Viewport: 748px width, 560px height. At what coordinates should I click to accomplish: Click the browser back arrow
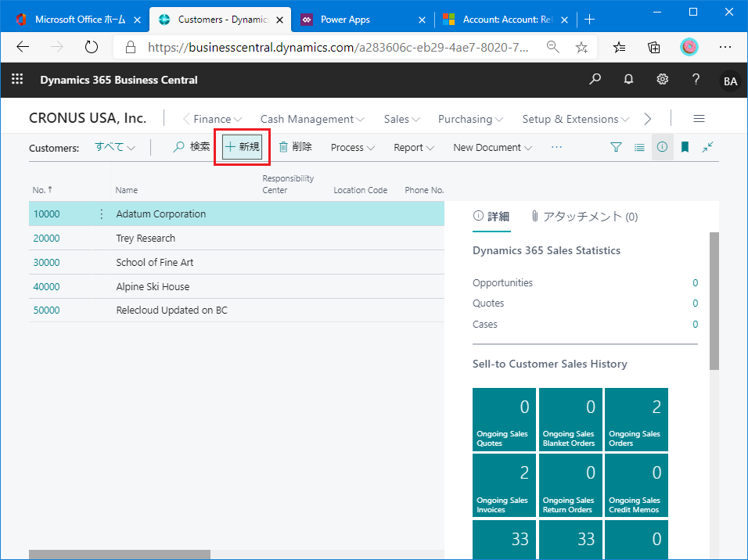(23, 47)
